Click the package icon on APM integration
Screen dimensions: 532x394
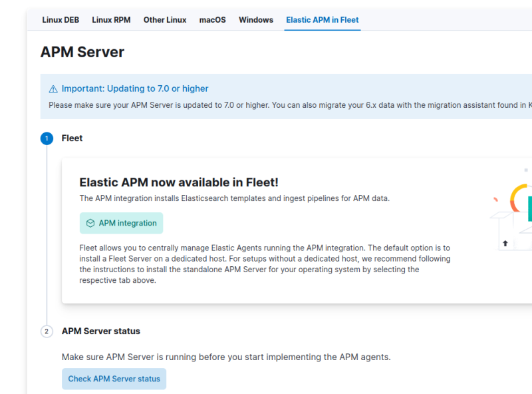point(90,224)
